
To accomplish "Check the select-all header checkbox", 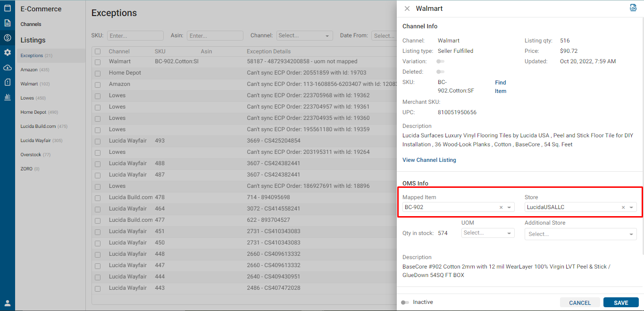I will [98, 51].
